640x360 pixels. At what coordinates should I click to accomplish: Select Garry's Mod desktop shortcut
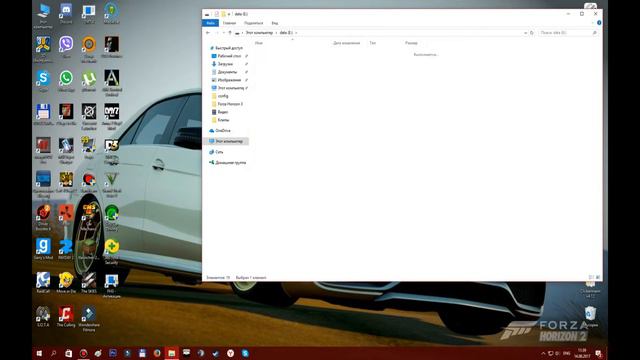pos(43,249)
